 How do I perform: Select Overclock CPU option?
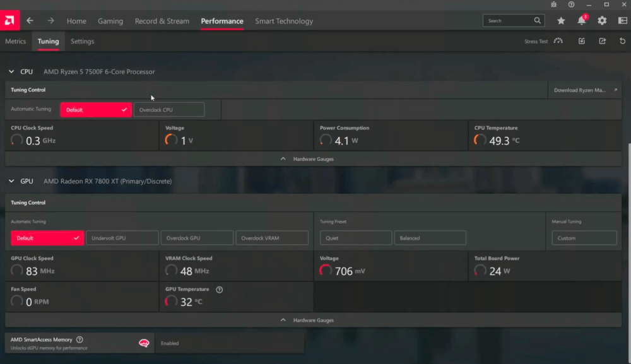169,110
